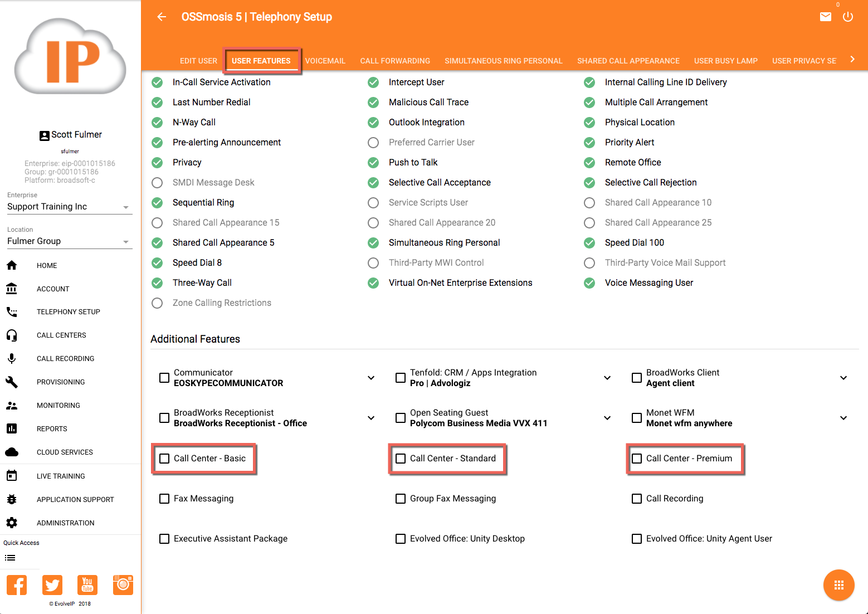Open the Twitter social icon
This screenshot has height=614, width=868.
(x=52, y=585)
